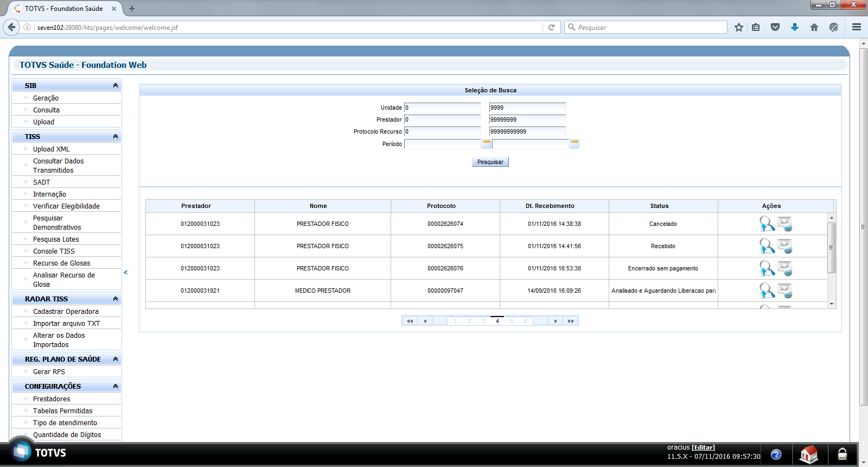Viewport: 868px width, 467px height.
Task: Click envelope icon for Encerrado sem pagamento row
Action: pos(785,268)
